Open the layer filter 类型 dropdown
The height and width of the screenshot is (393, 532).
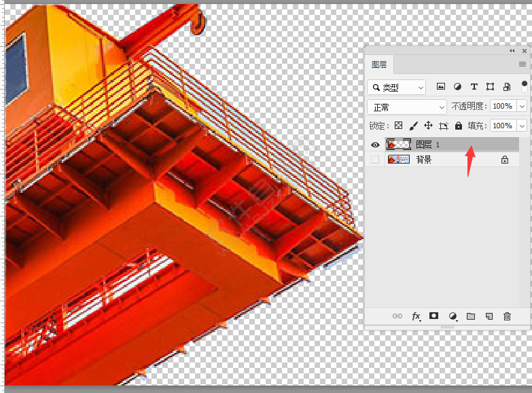tap(396, 88)
